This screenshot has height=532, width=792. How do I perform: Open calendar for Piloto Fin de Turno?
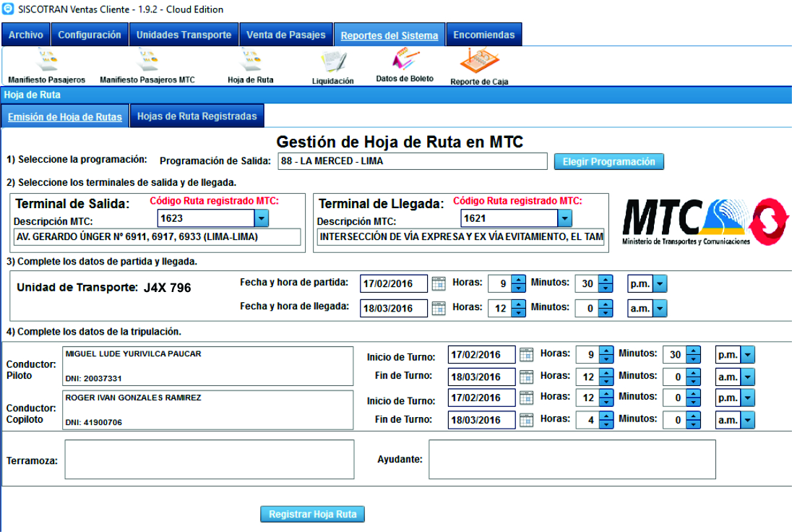pyautogui.click(x=526, y=377)
